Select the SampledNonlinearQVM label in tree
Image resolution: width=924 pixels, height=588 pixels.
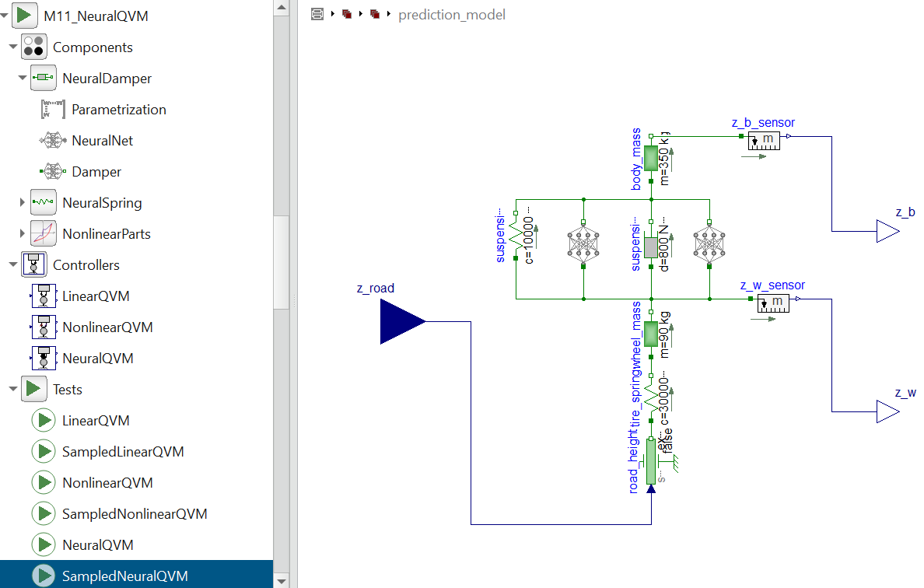(135, 514)
